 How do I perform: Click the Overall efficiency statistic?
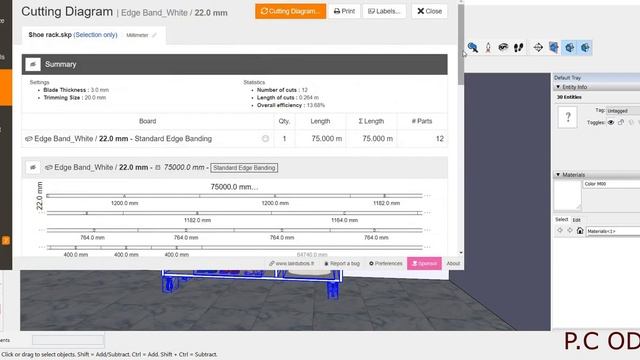pos(291,105)
